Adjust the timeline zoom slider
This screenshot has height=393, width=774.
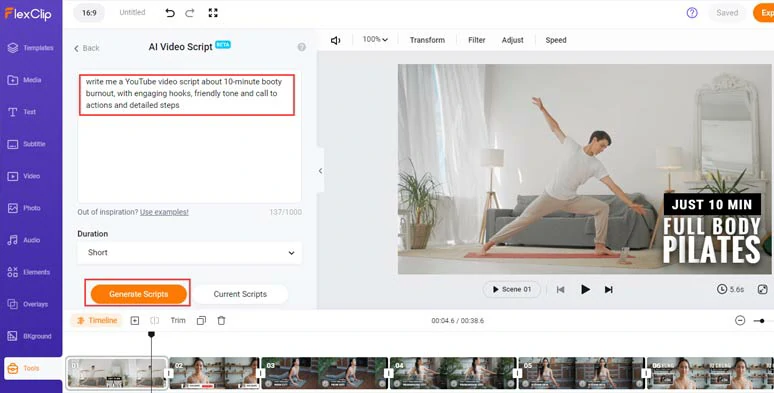762,321
